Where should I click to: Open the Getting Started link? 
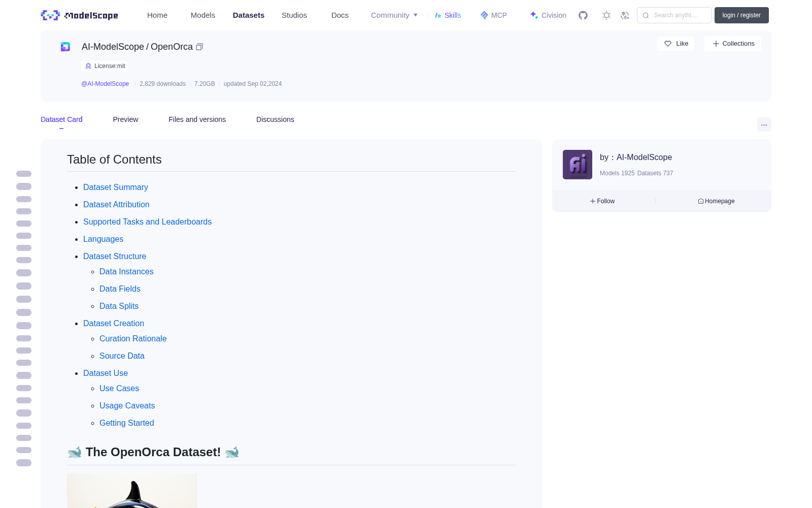126,423
